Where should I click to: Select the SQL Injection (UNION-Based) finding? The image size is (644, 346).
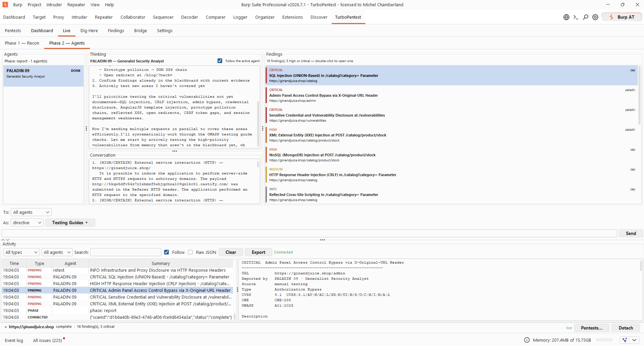coord(452,75)
